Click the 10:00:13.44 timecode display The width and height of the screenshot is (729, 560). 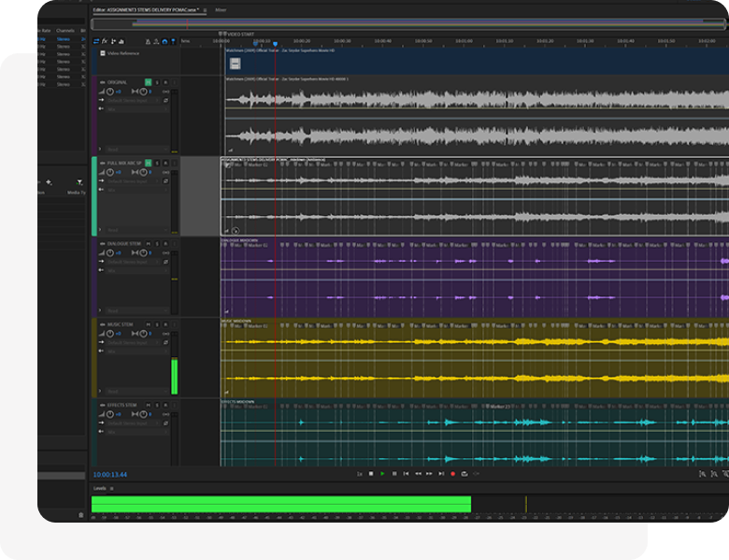tap(110, 474)
